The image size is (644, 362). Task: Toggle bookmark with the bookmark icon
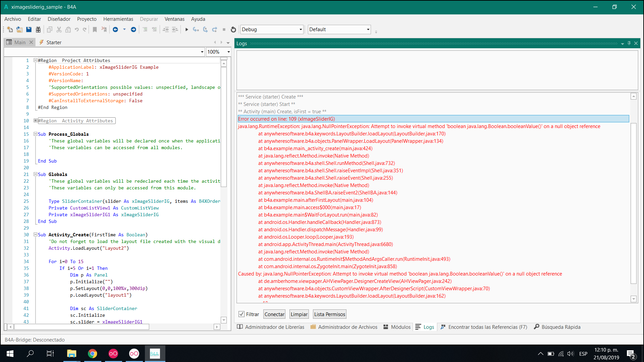click(x=95, y=29)
